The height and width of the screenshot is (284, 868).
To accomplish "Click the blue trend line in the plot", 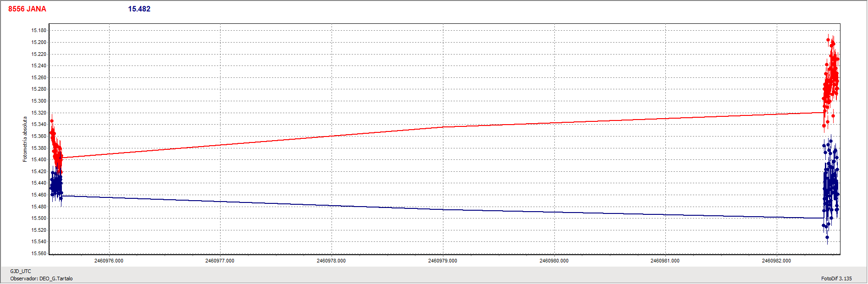I will 443,210.
